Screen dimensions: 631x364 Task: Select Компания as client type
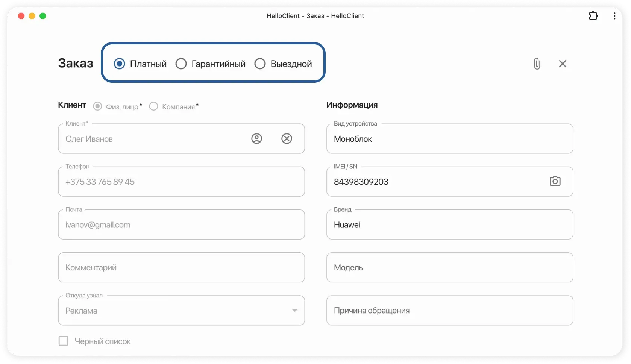154,106
